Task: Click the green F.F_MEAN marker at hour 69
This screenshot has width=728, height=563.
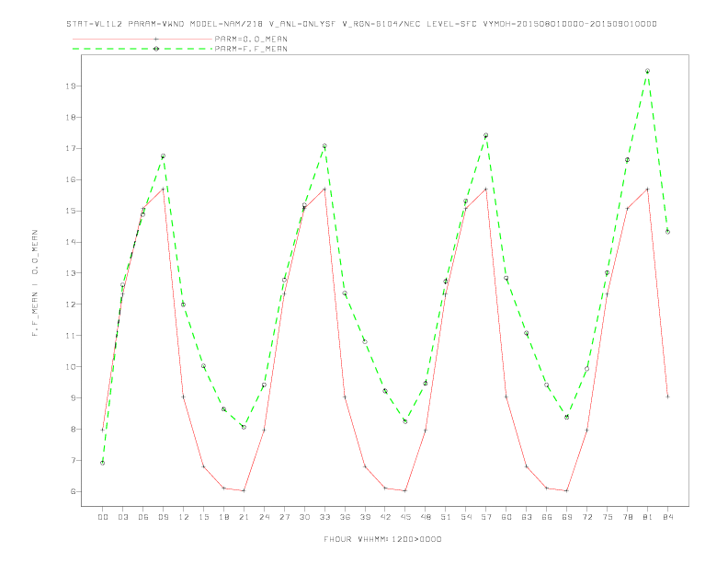Action: pyautogui.click(x=567, y=417)
